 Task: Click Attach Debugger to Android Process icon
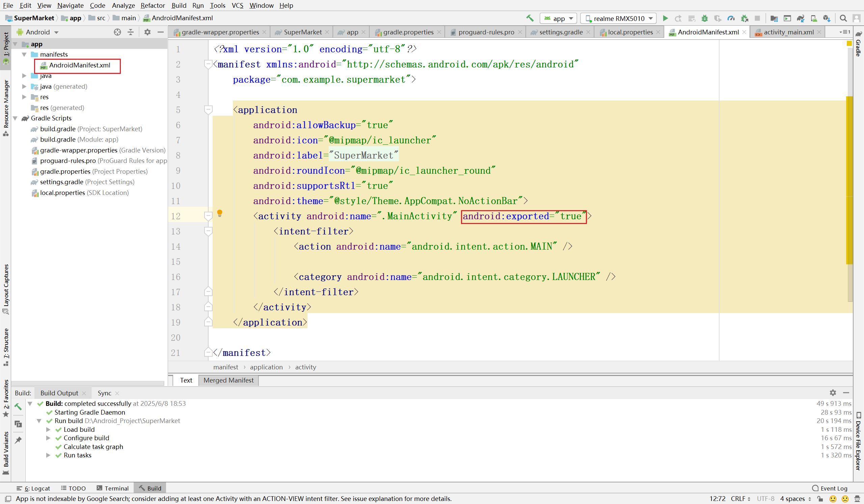tap(744, 18)
